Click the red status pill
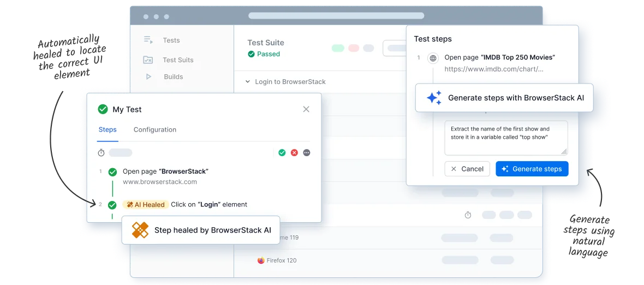This screenshot has width=644, height=285. point(354,48)
